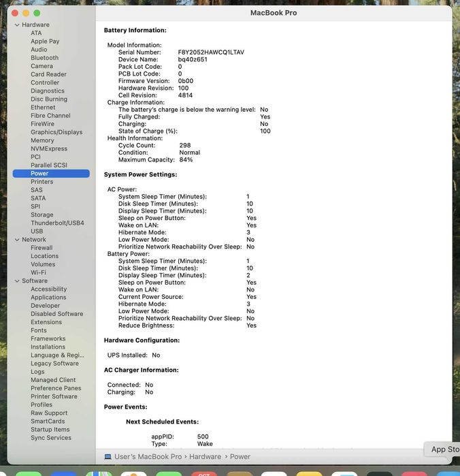460x476 pixels.
Task: Open Storage in the sidebar
Action: tap(42, 215)
